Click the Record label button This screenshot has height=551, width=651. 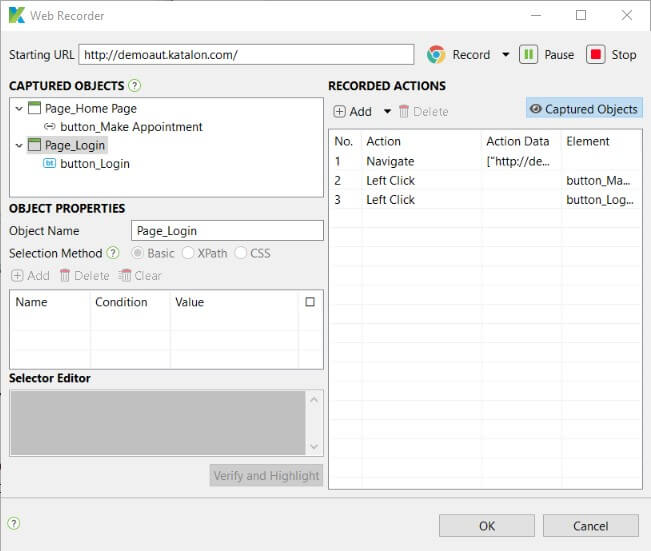point(471,54)
